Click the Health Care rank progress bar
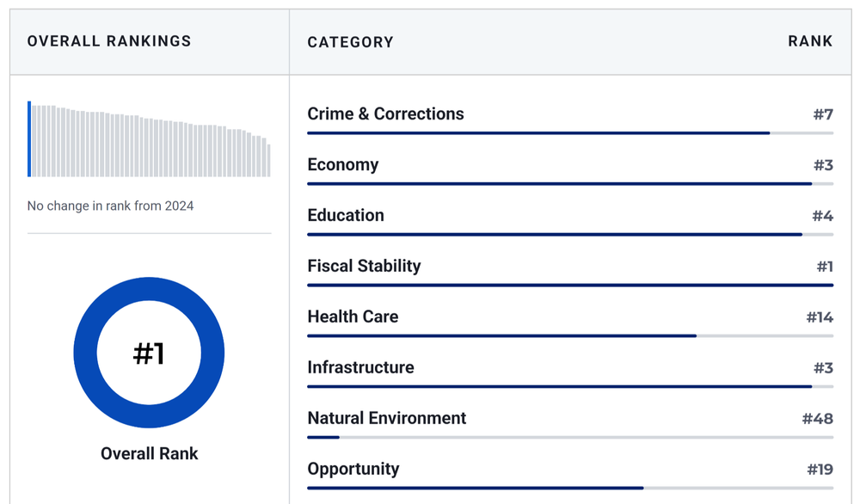 [x=501, y=336]
